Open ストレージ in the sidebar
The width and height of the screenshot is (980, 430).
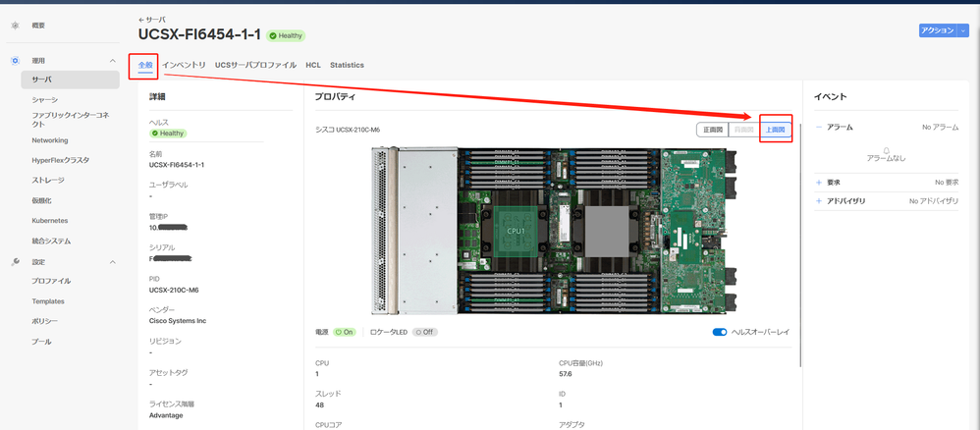point(48,180)
